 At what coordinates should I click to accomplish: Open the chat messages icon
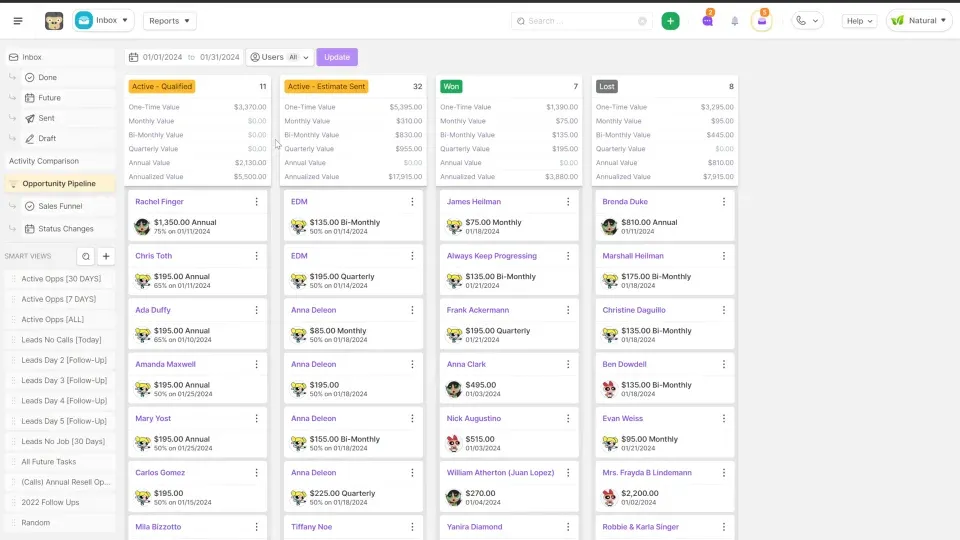tap(708, 21)
